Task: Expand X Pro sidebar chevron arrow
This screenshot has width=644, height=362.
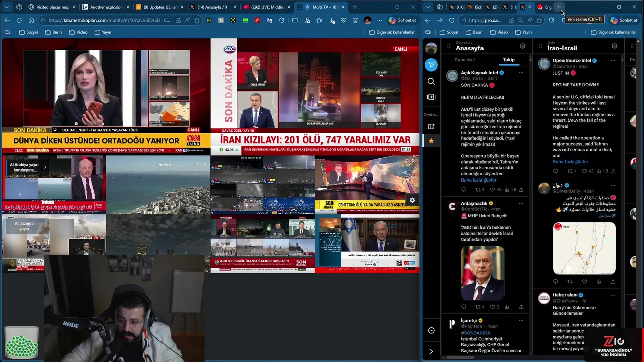Action: click(x=431, y=351)
